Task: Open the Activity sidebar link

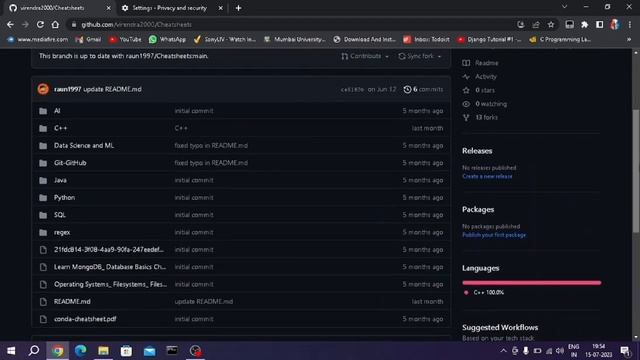Action: click(480, 77)
